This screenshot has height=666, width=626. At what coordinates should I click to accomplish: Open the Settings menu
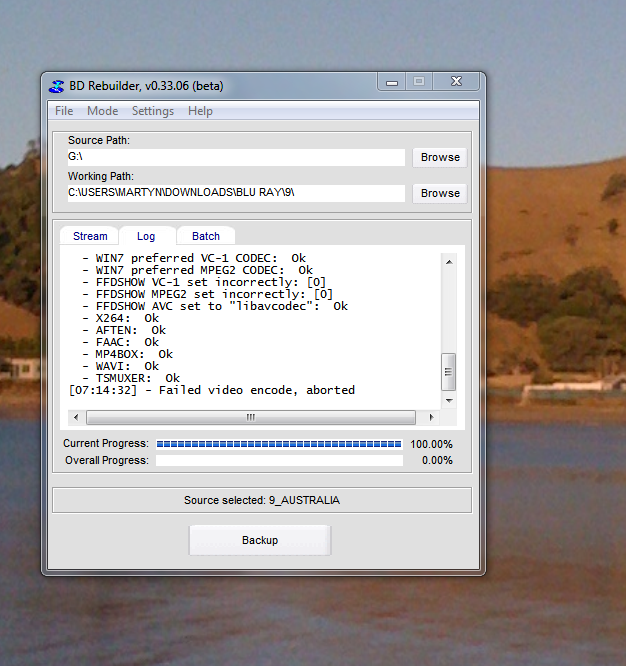(153, 111)
